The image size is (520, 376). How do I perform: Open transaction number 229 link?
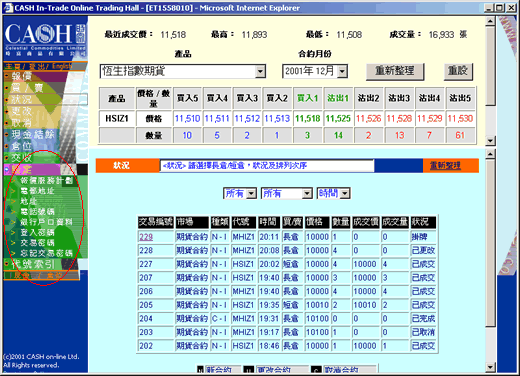(146, 237)
